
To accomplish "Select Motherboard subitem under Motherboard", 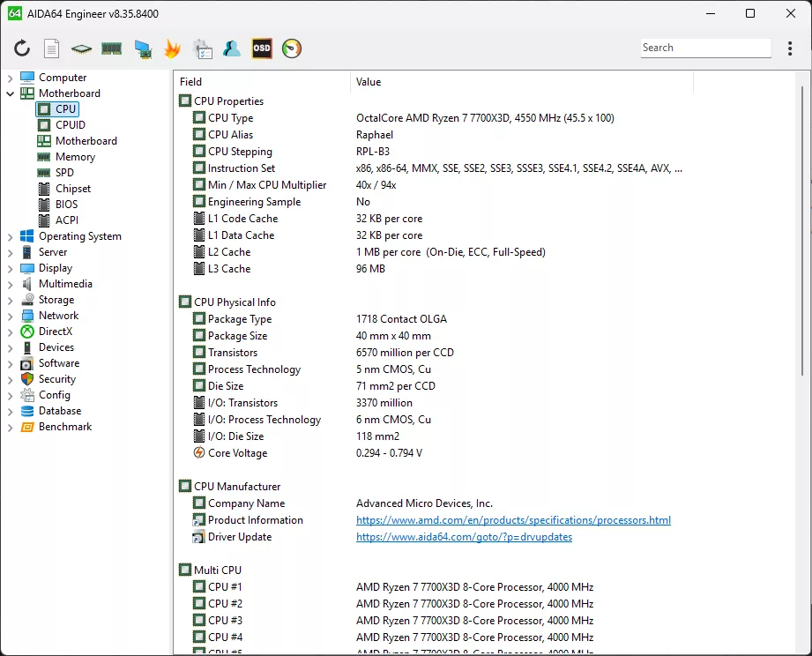I will click(86, 141).
